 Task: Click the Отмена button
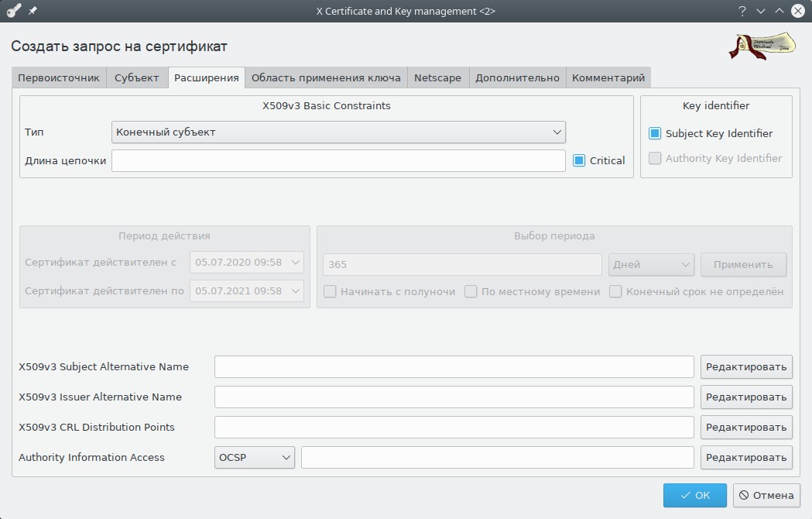[x=766, y=495]
